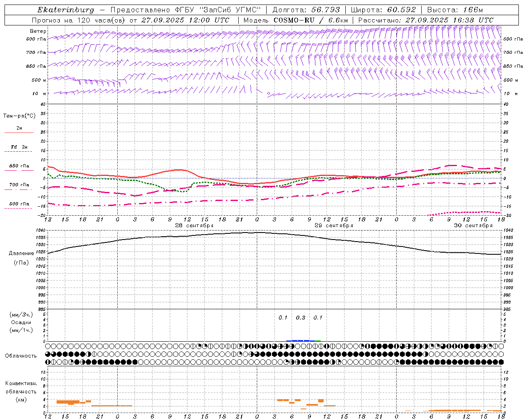
Task: Click the 'Предоставлено ФГБУ ЗапСиб УГМС' provider text
Action: pyautogui.click(x=186, y=10)
